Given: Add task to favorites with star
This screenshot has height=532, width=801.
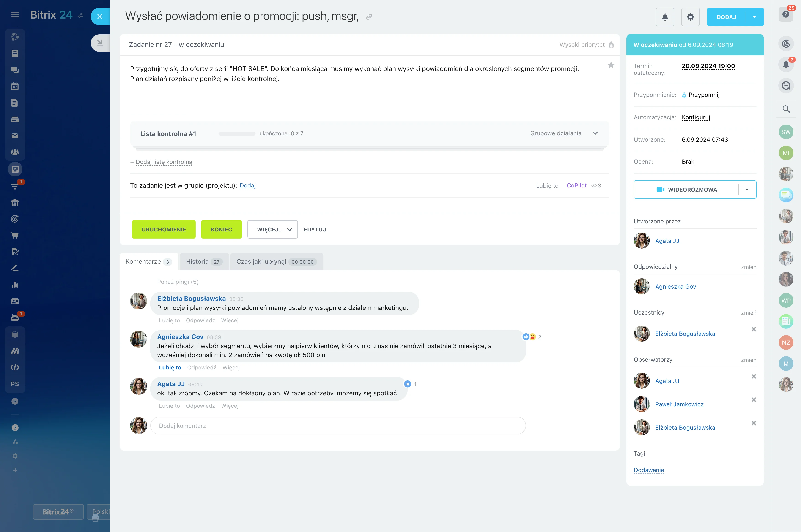Looking at the screenshot, I should pyautogui.click(x=611, y=65).
